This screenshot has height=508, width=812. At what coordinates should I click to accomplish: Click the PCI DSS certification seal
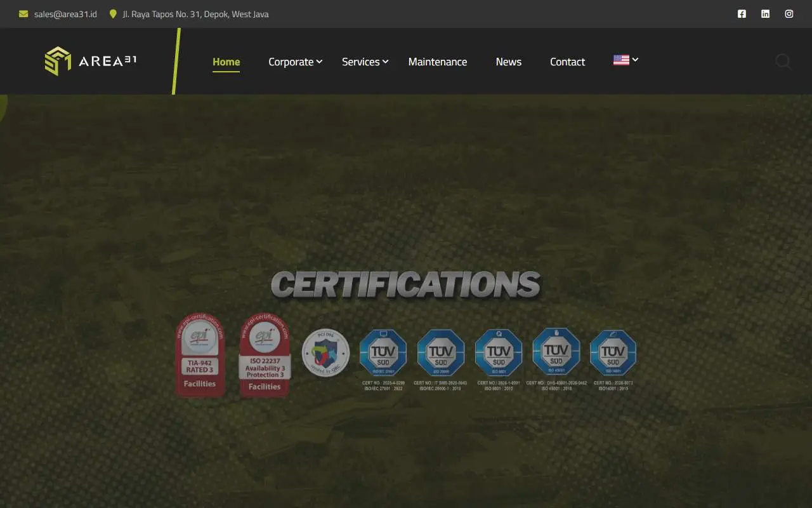tap(325, 352)
